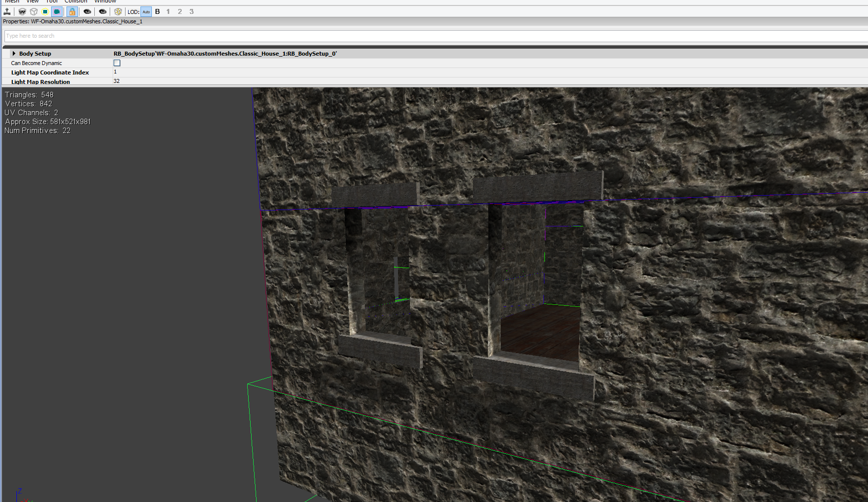Screen dimensions: 868x502
Task: Select the Body Setup property label
Action: 35,54
